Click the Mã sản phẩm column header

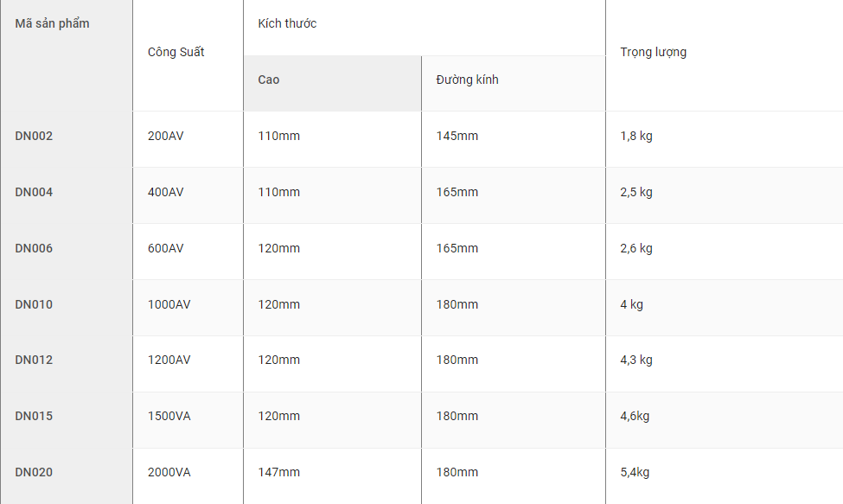pos(67,55)
